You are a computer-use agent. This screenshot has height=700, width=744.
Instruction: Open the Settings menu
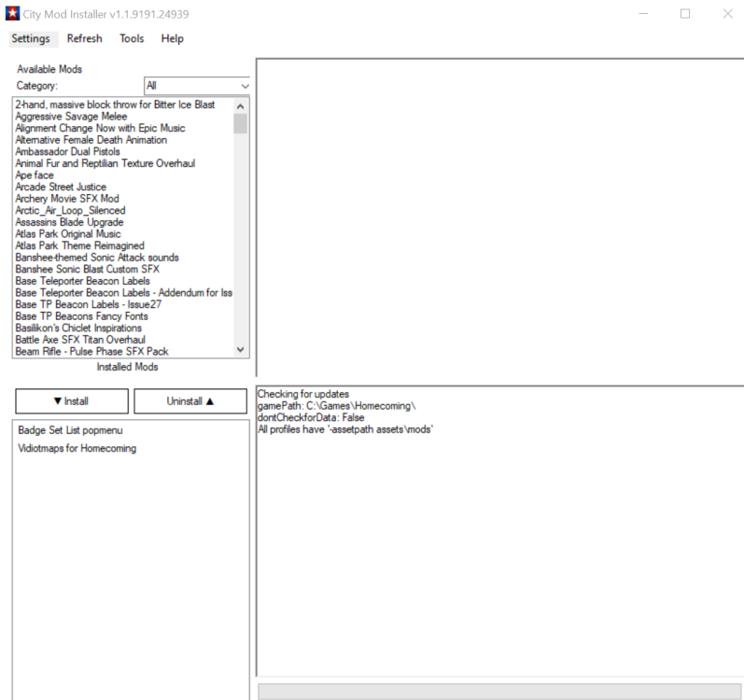[x=35, y=39]
